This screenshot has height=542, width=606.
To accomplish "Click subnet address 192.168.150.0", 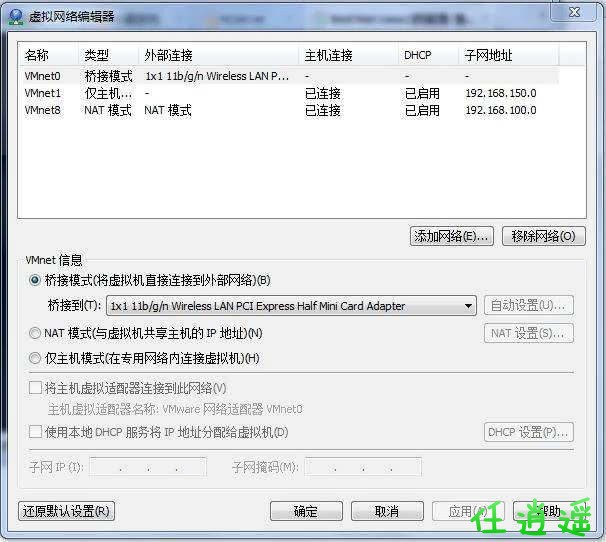I will [x=500, y=93].
